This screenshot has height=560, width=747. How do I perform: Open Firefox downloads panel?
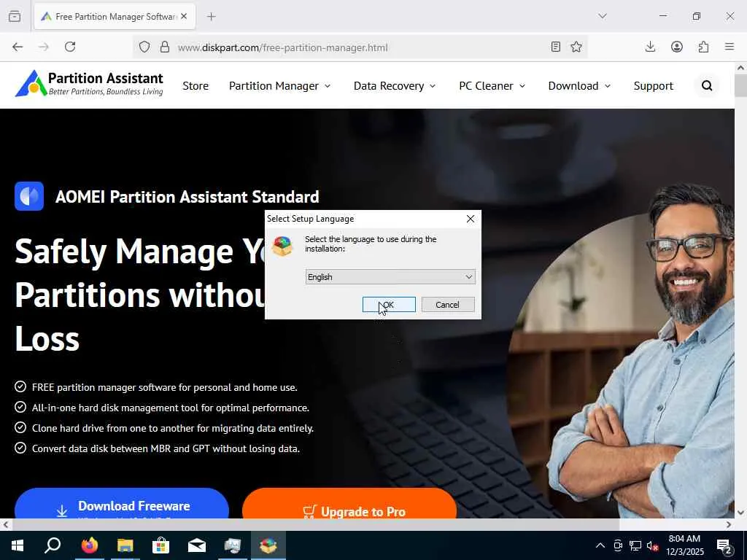click(x=650, y=47)
